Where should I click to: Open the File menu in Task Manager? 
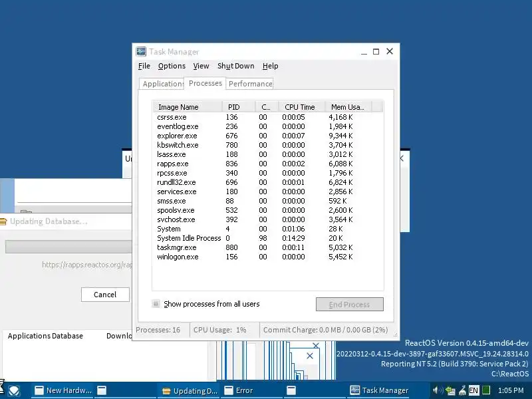point(144,66)
